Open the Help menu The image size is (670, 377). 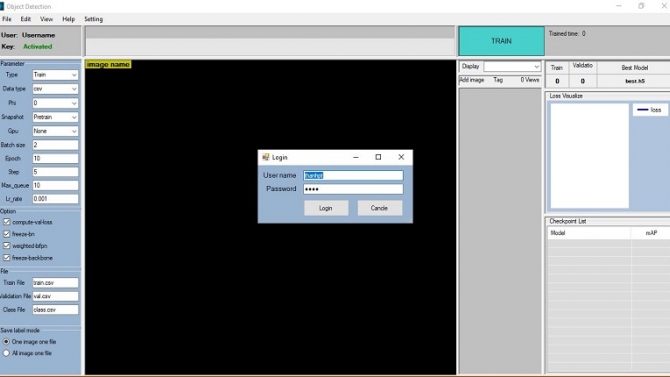tap(68, 19)
